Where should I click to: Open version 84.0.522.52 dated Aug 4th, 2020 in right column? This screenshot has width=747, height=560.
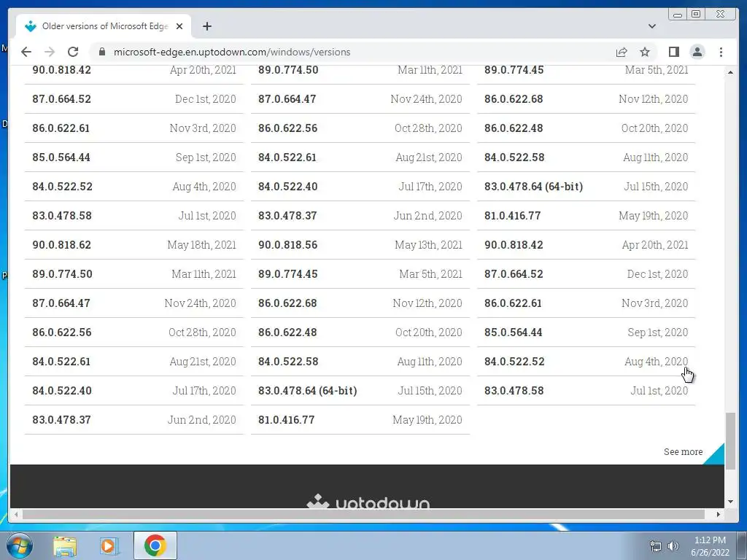(x=586, y=362)
